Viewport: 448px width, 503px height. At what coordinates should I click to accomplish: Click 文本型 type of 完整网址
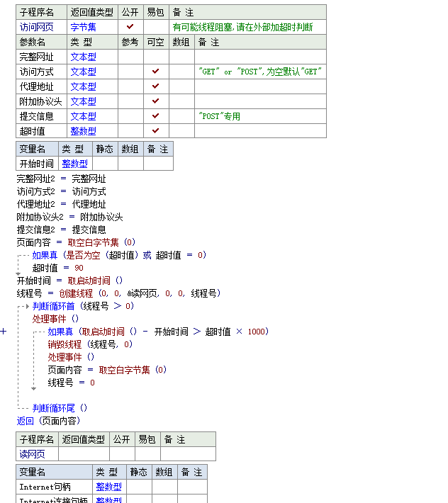[x=83, y=57]
